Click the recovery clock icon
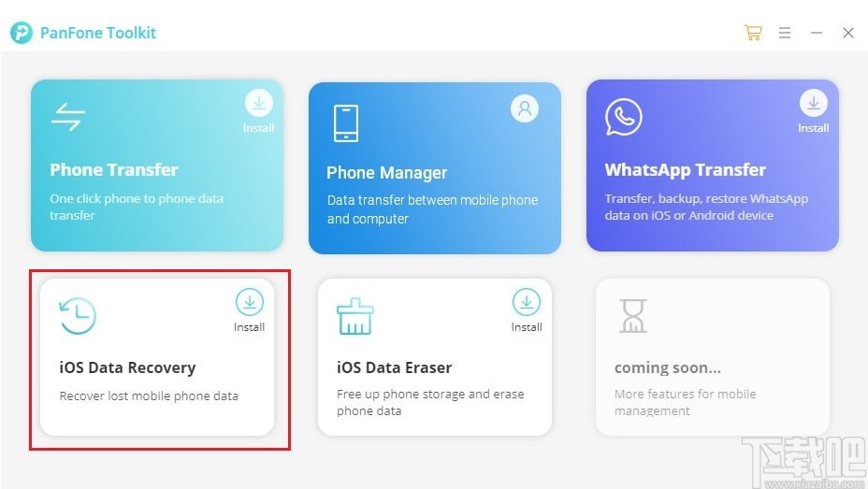 click(x=78, y=316)
